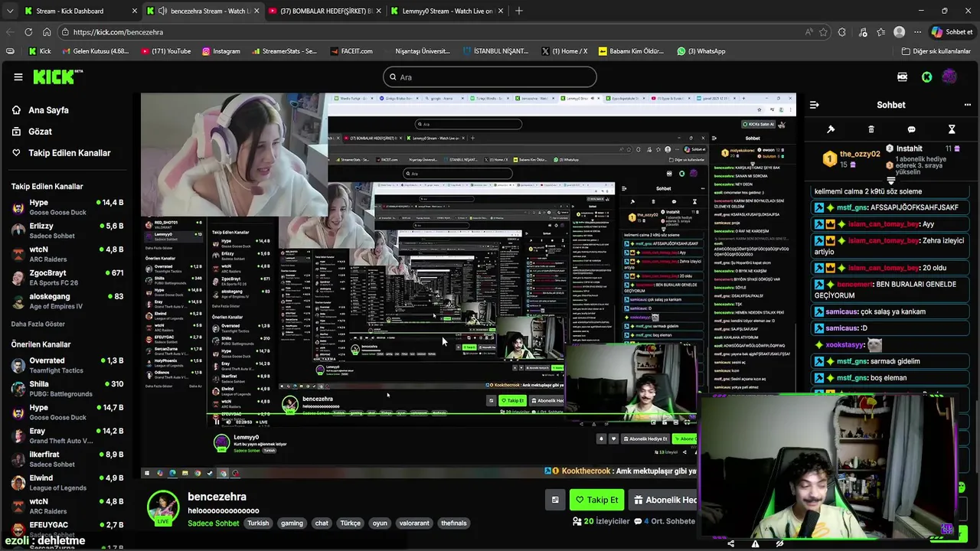Open recommended channel ilkerfirat
Screen dimensions: 980x551
click(67, 459)
